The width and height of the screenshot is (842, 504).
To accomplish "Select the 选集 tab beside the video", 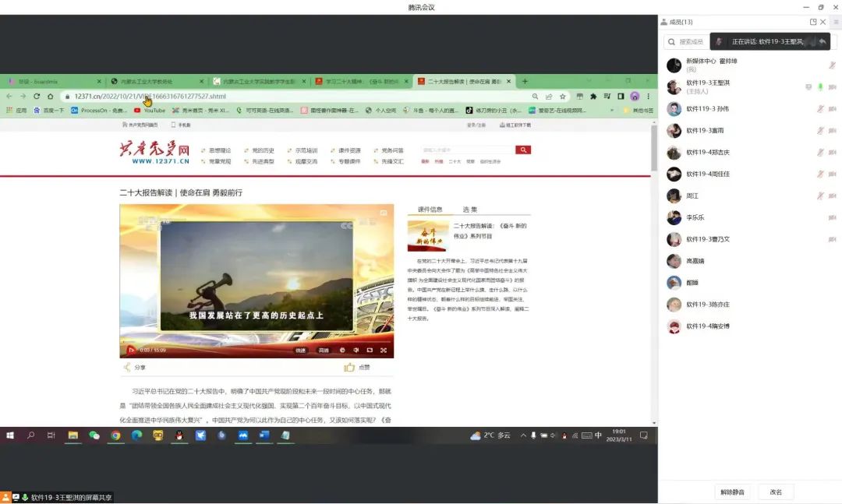I will (x=470, y=210).
